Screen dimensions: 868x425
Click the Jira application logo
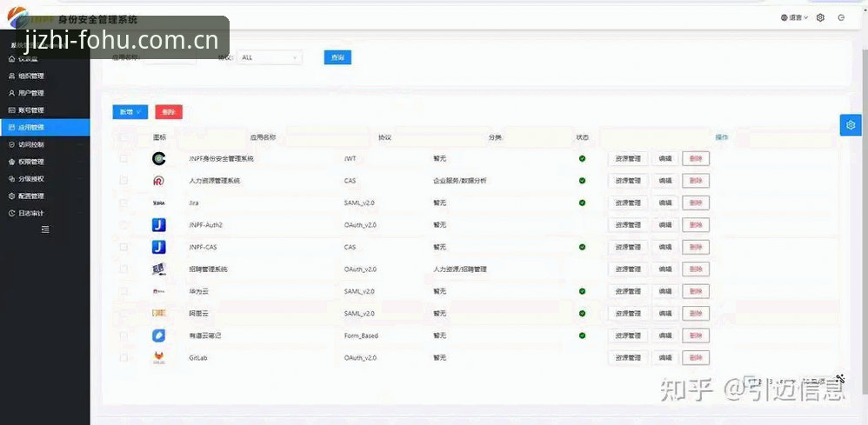[x=159, y=203]
